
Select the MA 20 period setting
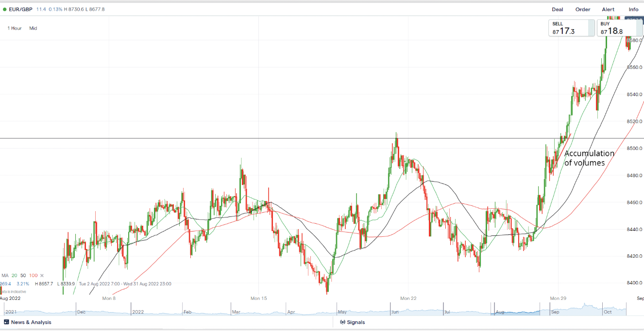pyautogui.click(x=14, y=276)
